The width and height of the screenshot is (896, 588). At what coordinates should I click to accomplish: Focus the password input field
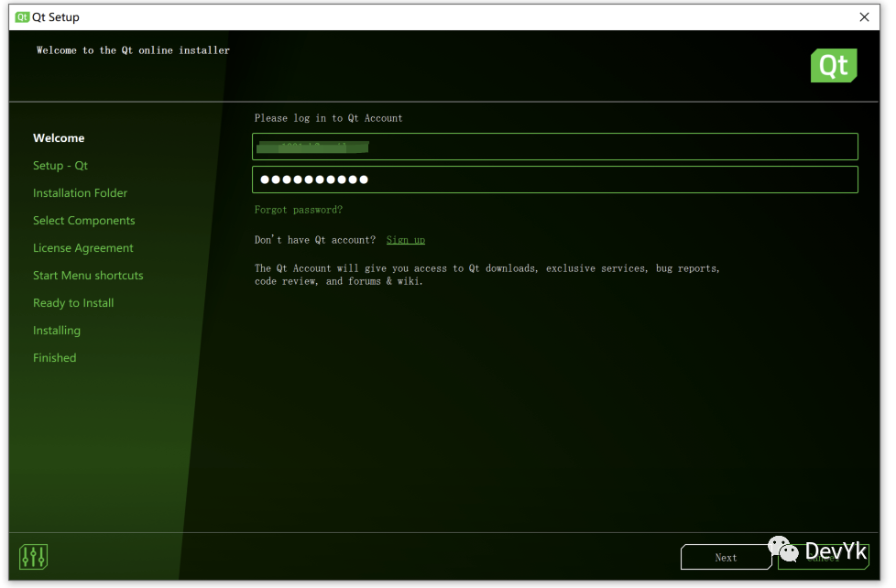coord(555,180)
